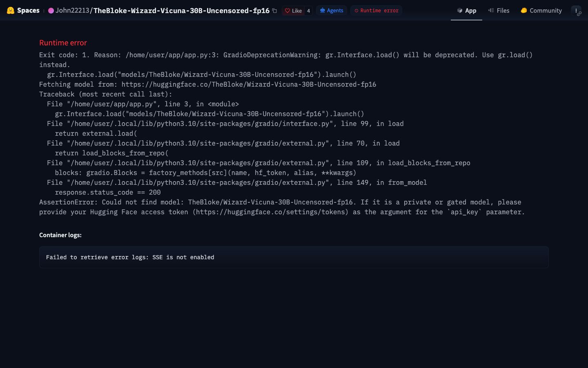This screenshot has height=368, width=588.
Task: Copy the space name with the copy icon
Action: click(274, 11)
